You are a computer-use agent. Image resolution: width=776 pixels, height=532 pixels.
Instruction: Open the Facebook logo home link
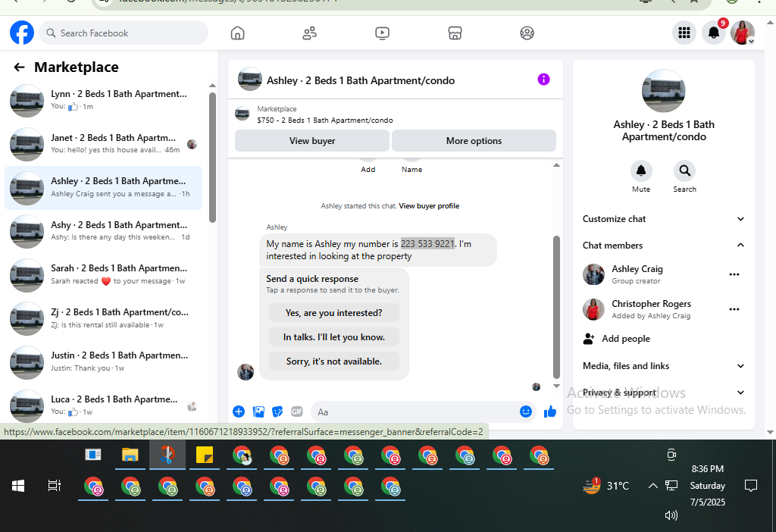[22, 33]
